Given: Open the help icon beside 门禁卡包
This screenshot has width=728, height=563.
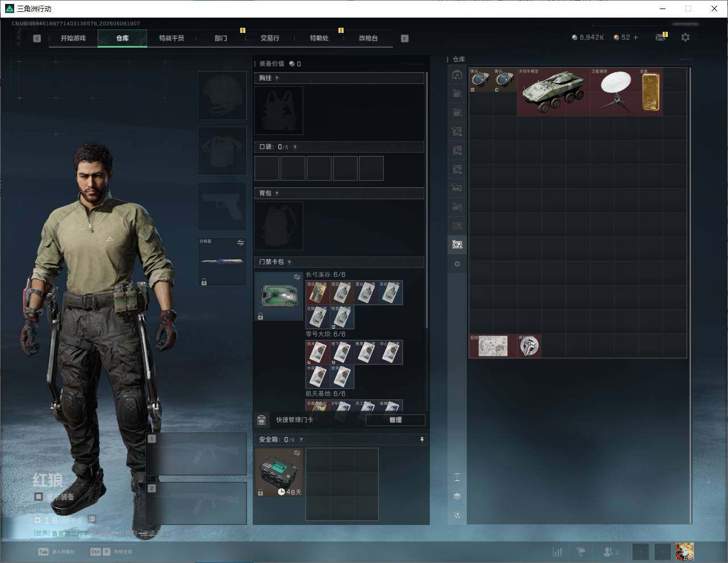Looking at the screenshot, I should (x=289, y=262).
